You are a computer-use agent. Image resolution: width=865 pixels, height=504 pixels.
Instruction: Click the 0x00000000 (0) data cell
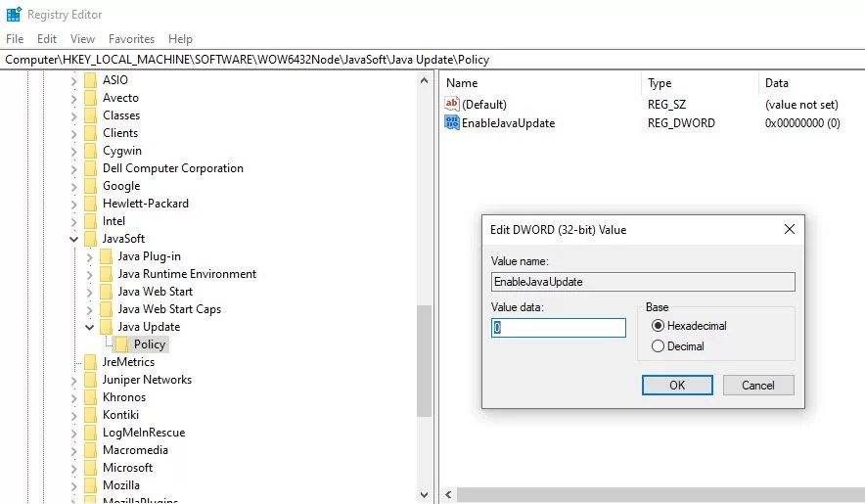[802, 123]
